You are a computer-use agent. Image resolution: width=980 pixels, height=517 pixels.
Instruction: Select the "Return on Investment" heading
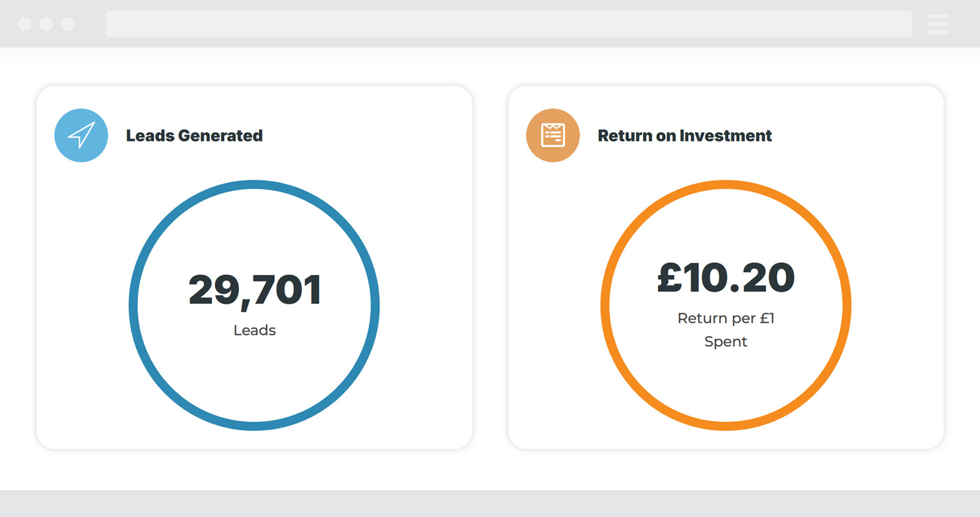coord(685,136)
